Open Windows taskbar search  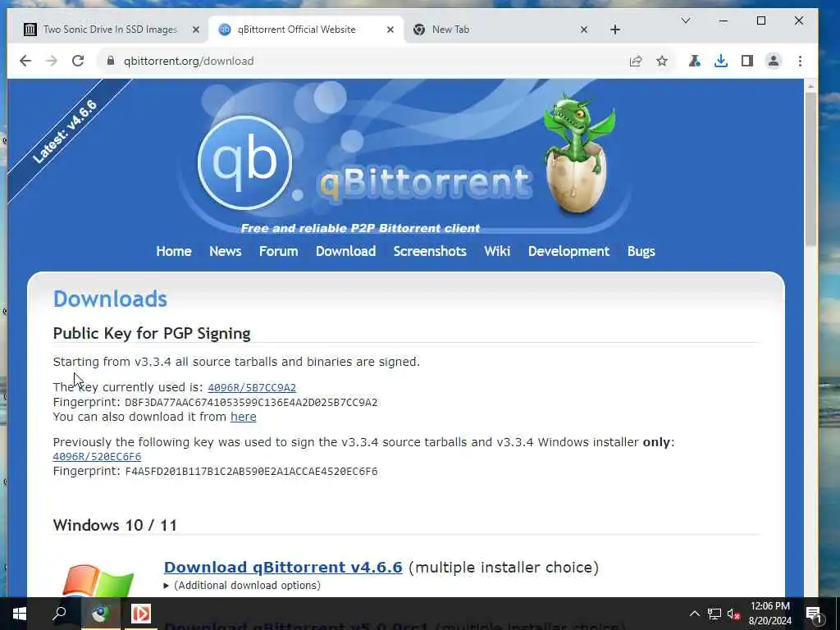pyautogui.click(x=59, y=614)
